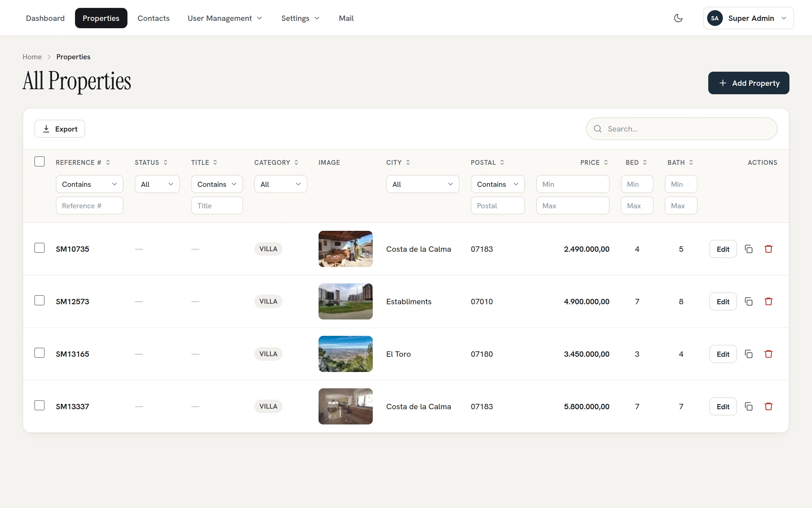Sort by Price column arrows
The image size is (812, 508).
tap(606, 162)
